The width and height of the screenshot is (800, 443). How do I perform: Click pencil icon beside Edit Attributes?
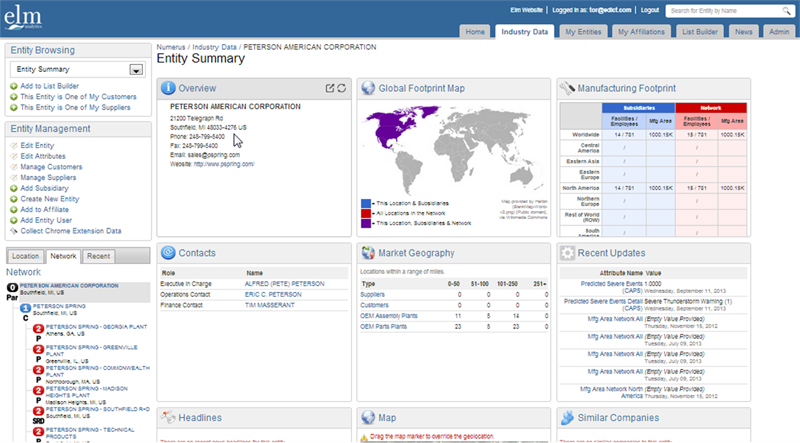(x=14, y=157)
